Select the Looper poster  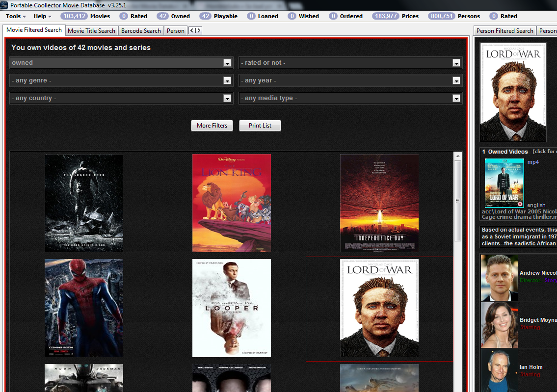pos(232,308)
